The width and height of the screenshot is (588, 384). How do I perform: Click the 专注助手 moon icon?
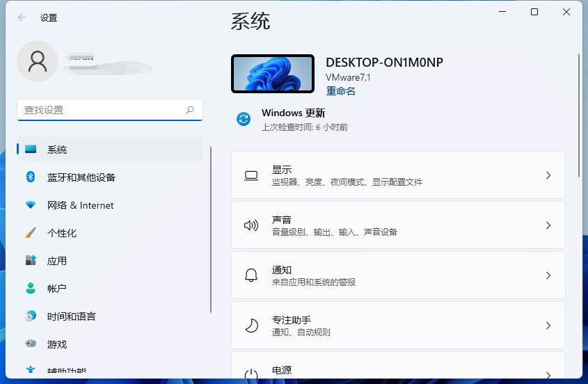(x=251, y=326)
